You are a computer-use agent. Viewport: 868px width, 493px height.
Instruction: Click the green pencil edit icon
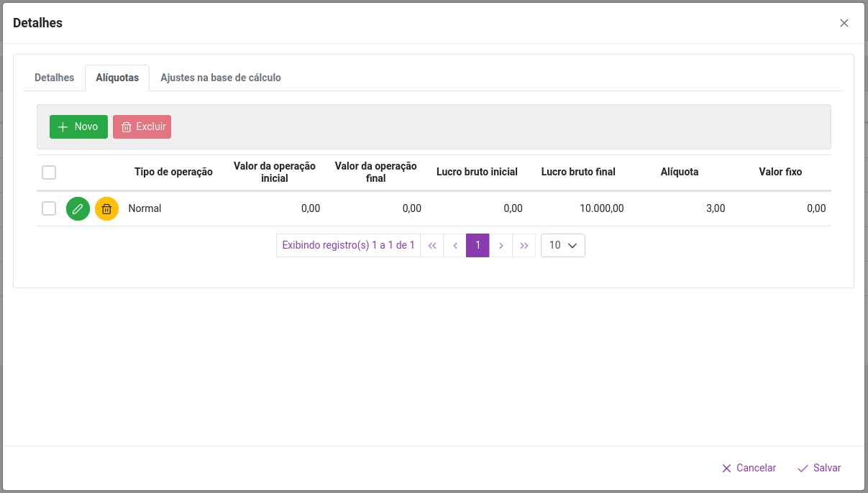pyautogui.click(x=78, y=209)
